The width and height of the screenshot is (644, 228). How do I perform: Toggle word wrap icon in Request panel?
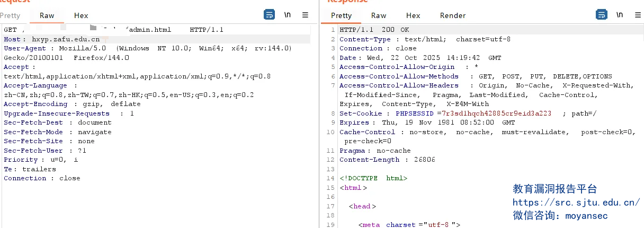point(270,15)
